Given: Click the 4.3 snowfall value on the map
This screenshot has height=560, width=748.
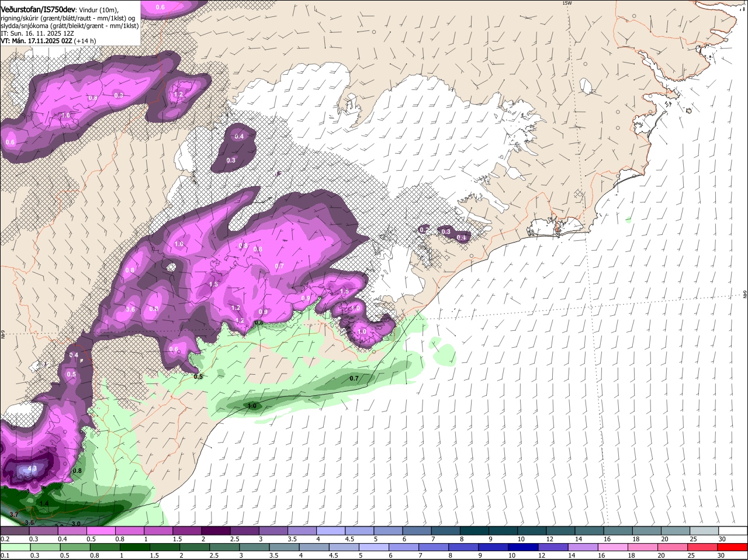Looking at the screenshot, I should (x=32, y=468).
